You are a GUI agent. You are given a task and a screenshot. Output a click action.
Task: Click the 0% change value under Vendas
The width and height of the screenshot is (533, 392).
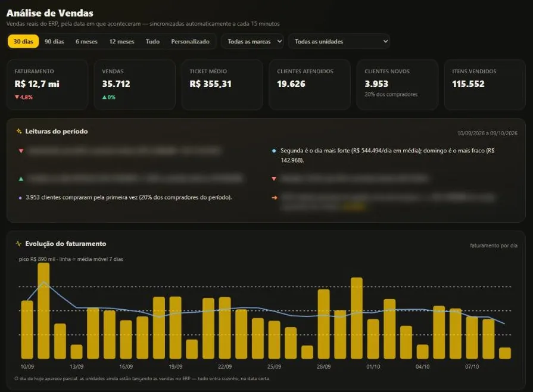tap(111, 97)
